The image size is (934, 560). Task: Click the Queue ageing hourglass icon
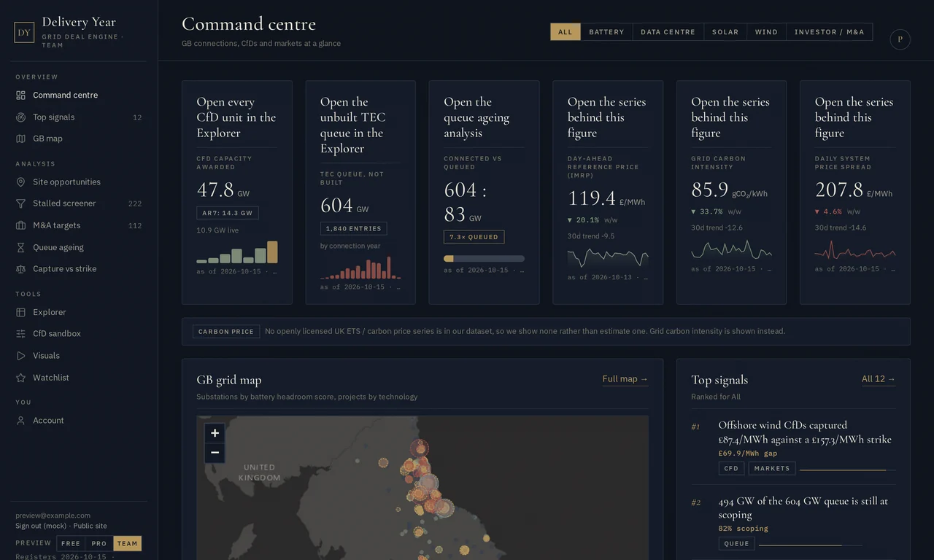(20, 247)
